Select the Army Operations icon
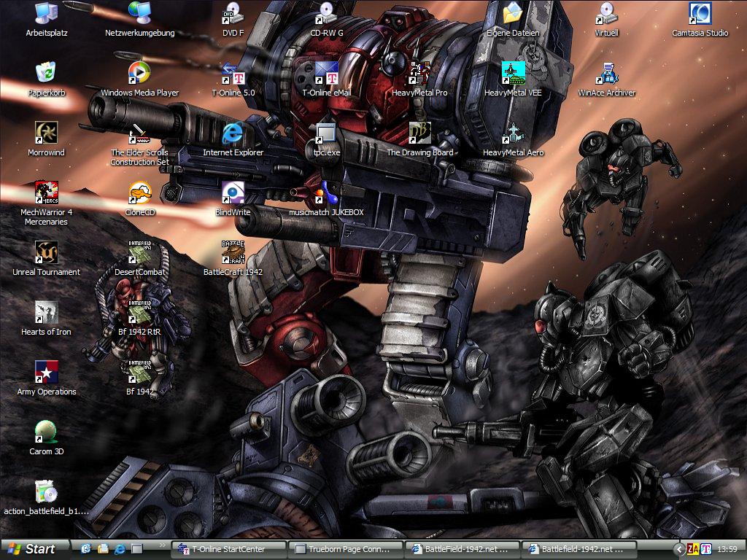 pos(46,378)
